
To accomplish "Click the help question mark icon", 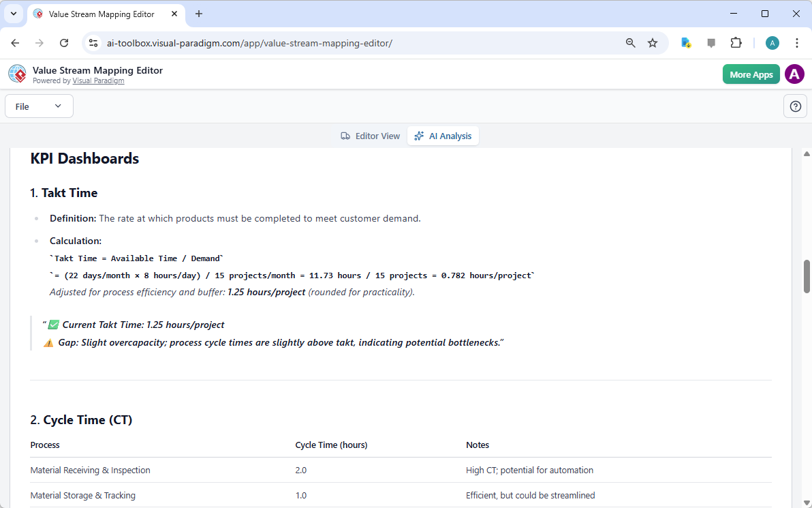I will 795,106.
